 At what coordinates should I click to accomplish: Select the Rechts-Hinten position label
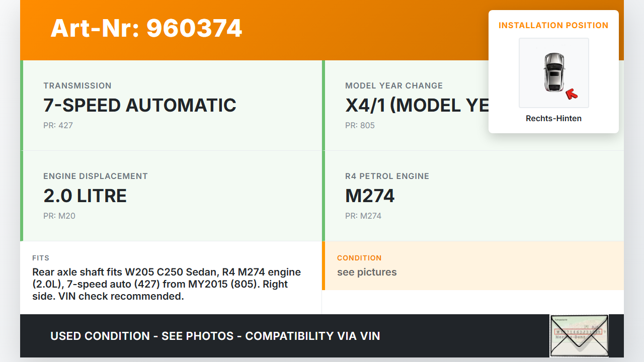[553, 119]
